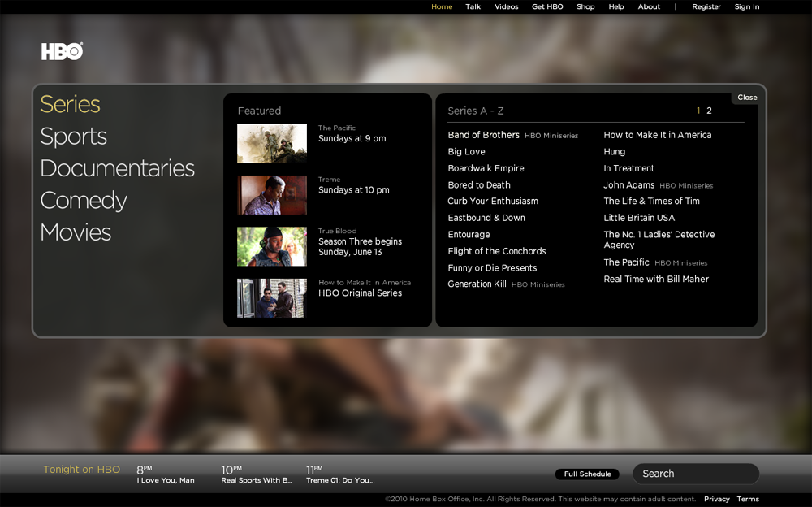Open The Pacific in Series A-Z list
Image resolution: width=812 pixels, height=507 pixels.
point(626,262)
